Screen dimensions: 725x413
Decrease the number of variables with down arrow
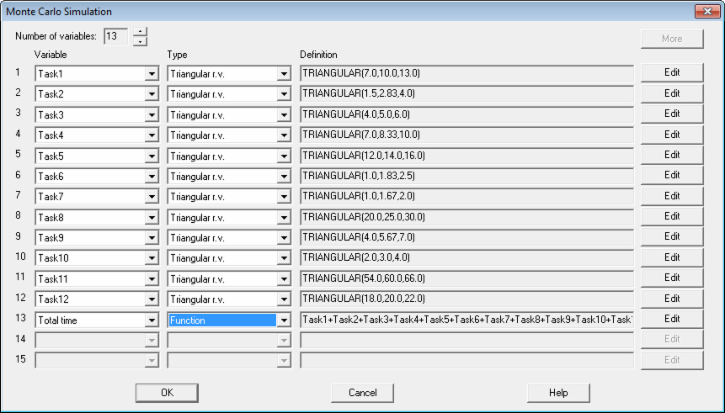pos(140,43)
